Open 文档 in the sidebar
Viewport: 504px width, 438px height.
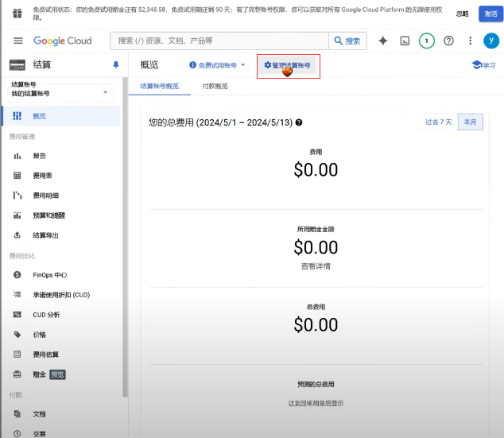(x=39, y=414)
